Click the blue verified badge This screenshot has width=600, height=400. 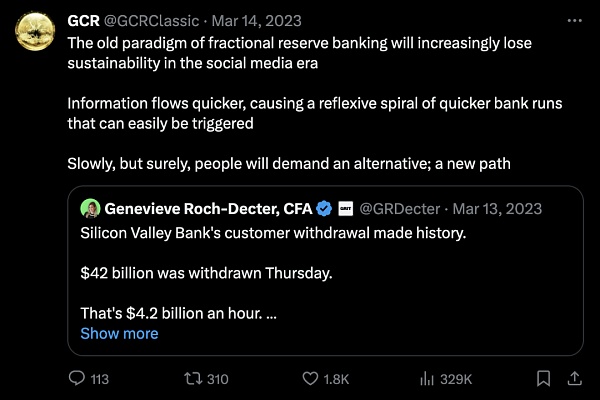pos(324,208)
